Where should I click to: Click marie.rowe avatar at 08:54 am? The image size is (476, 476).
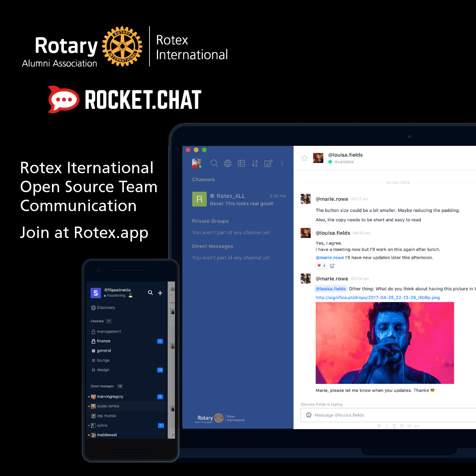tap(305, 279)
